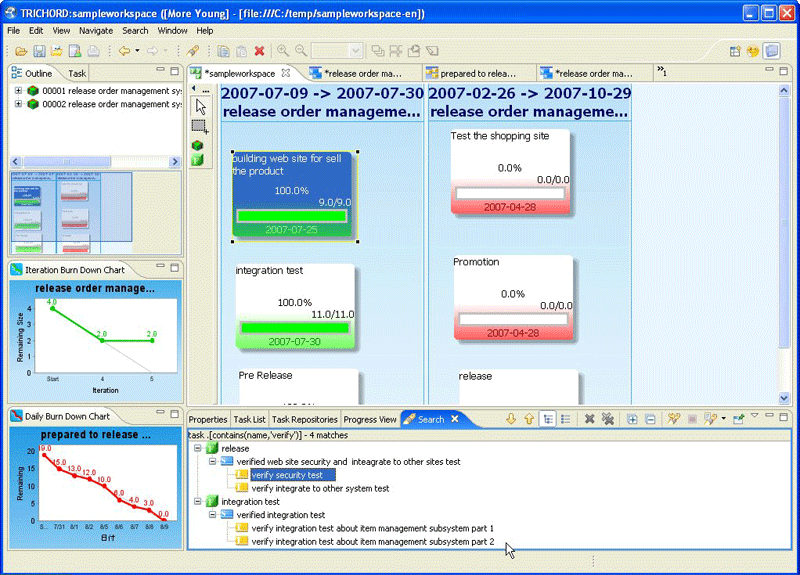Click the yellow Back arrow icon

124,51
